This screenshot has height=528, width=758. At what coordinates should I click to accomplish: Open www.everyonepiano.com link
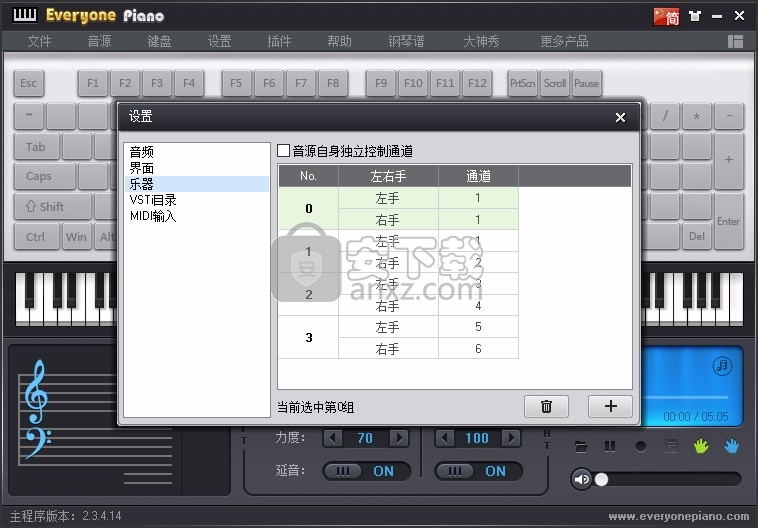tap(679, 516)
